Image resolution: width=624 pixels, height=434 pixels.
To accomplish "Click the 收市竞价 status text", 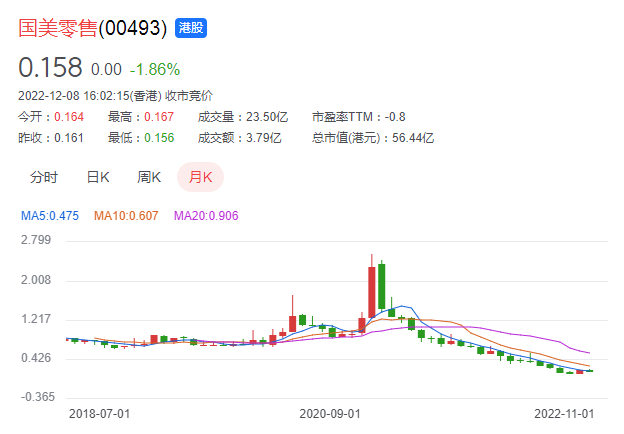I will pos(189,96).
